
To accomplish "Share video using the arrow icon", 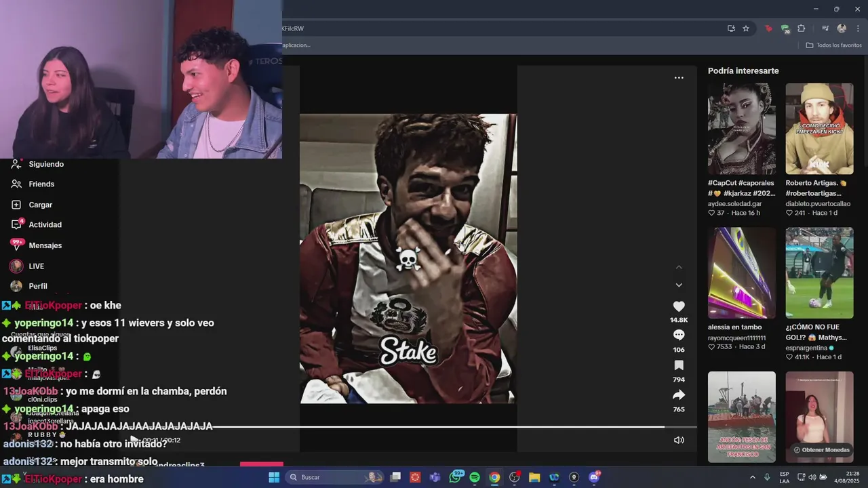I will pyautogui.click(x=678, y=395).
